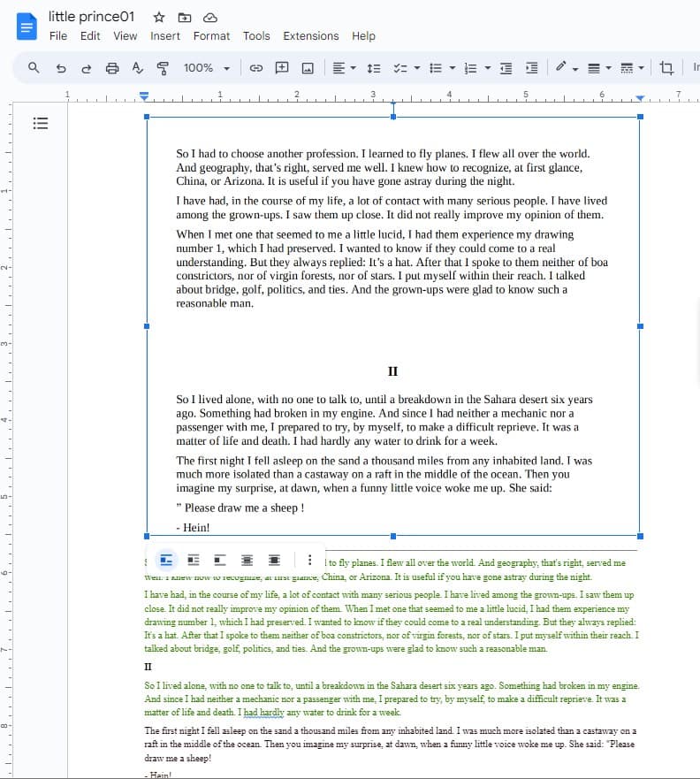Screen dimensions: 700x779
Task: Undo the last action
Action: (x=61, y=68)
